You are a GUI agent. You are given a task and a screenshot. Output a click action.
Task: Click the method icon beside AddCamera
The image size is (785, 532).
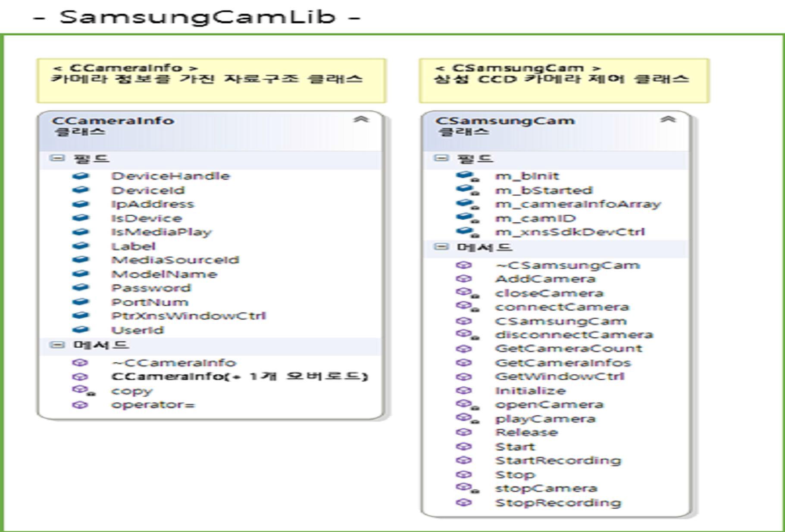(x=464, y=279)
